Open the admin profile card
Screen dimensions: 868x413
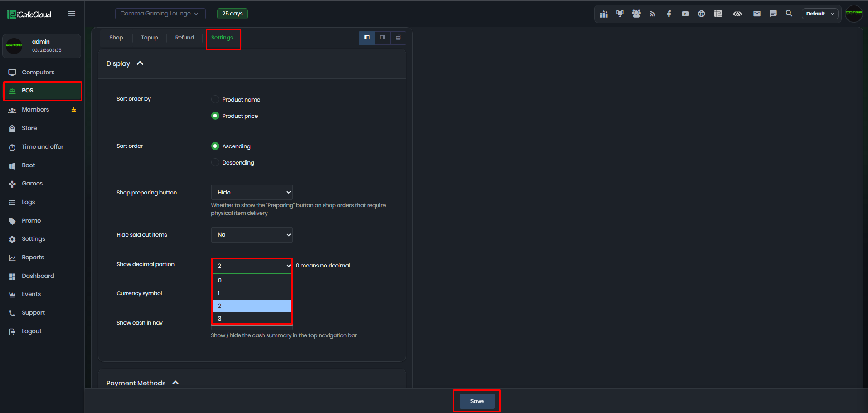[42, 46]
